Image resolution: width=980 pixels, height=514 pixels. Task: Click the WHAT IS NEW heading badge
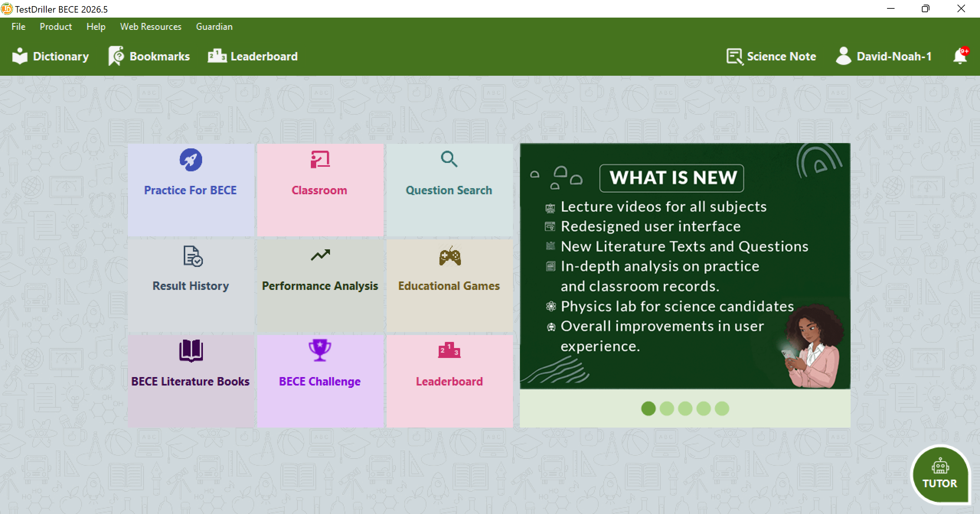click(x=672, y=178)
